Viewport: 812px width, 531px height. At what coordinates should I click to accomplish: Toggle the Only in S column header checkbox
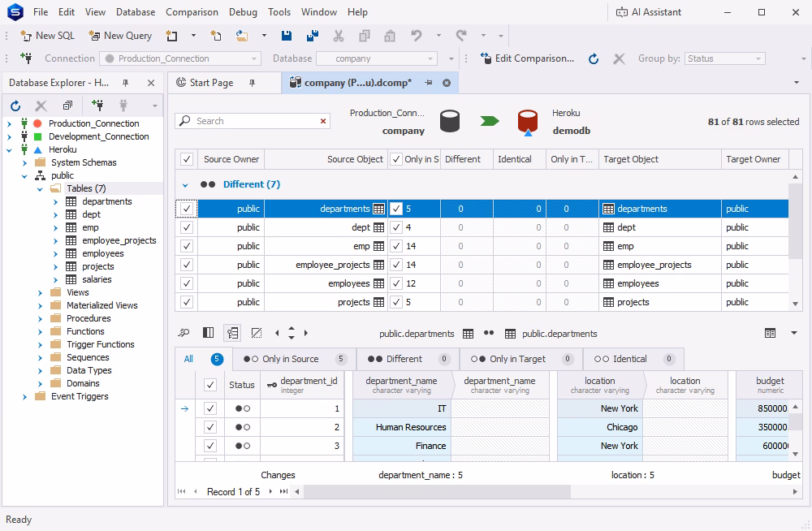point(396,159)
